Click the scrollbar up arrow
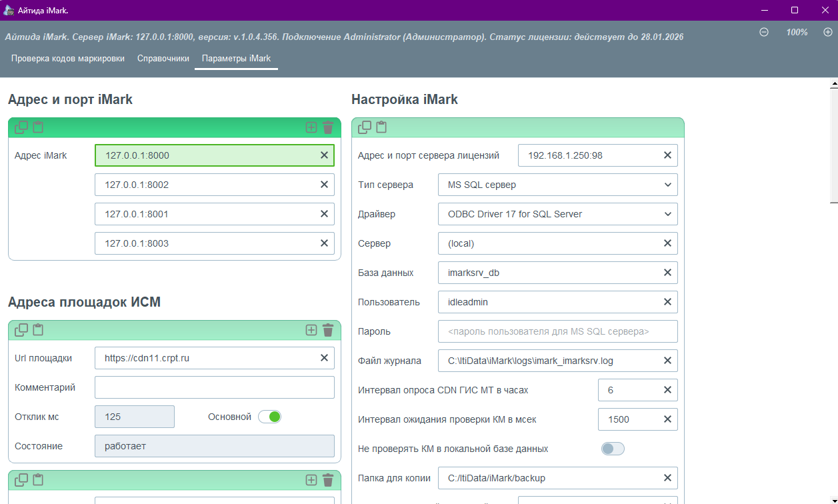This screenshot has width=838, height=504. pyautogui.click(x=833, y=83)
